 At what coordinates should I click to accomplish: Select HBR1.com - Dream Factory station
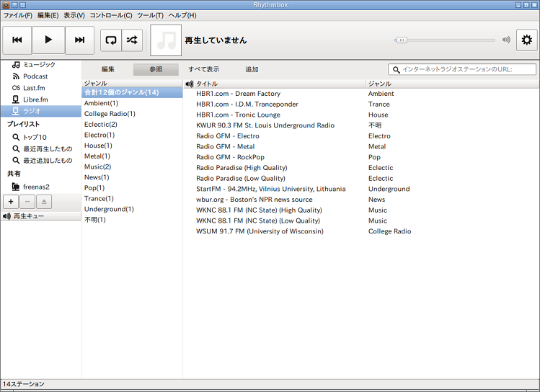[x=361, y=94]
